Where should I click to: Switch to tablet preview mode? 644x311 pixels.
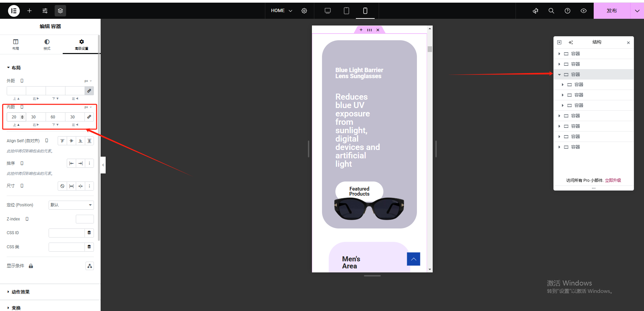pos(346,11)
